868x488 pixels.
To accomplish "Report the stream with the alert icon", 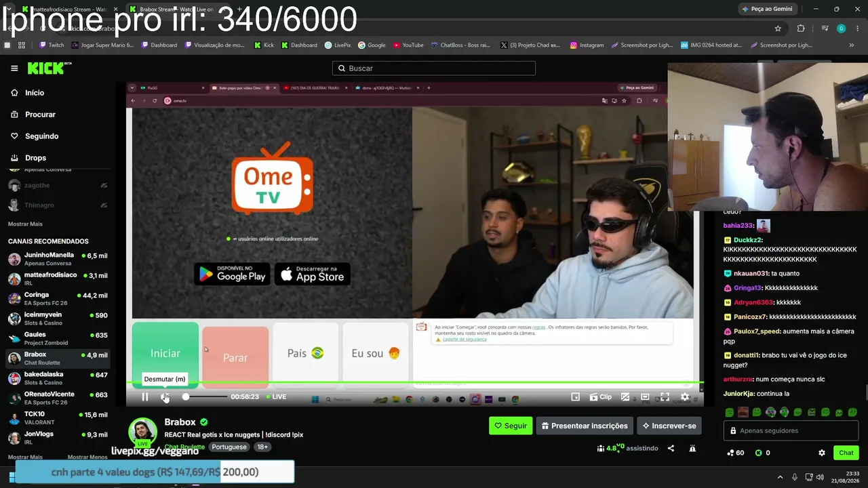I will 692,448.
